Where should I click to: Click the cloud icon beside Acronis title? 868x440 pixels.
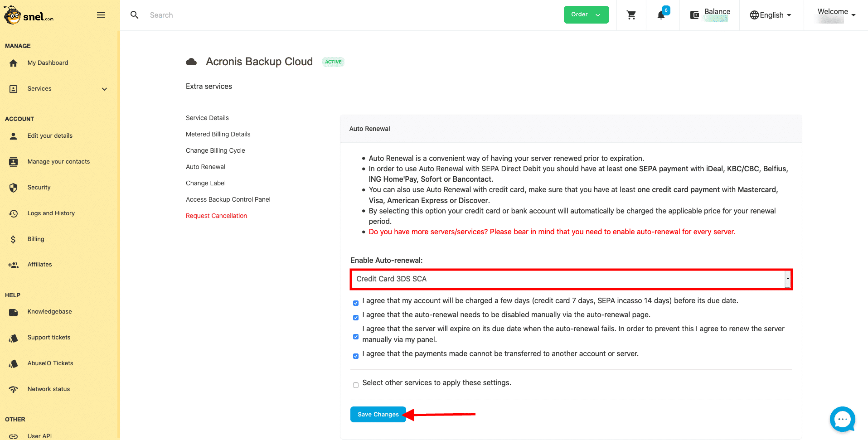(x=191, y=62)
